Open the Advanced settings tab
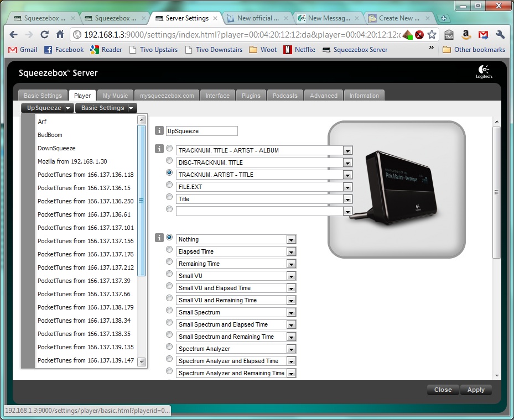514x420 pixels. click(x=324, y=96)
